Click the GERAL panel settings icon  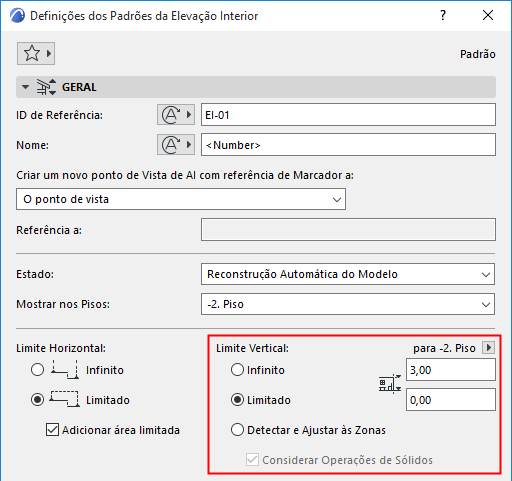(x=46, y=87)
